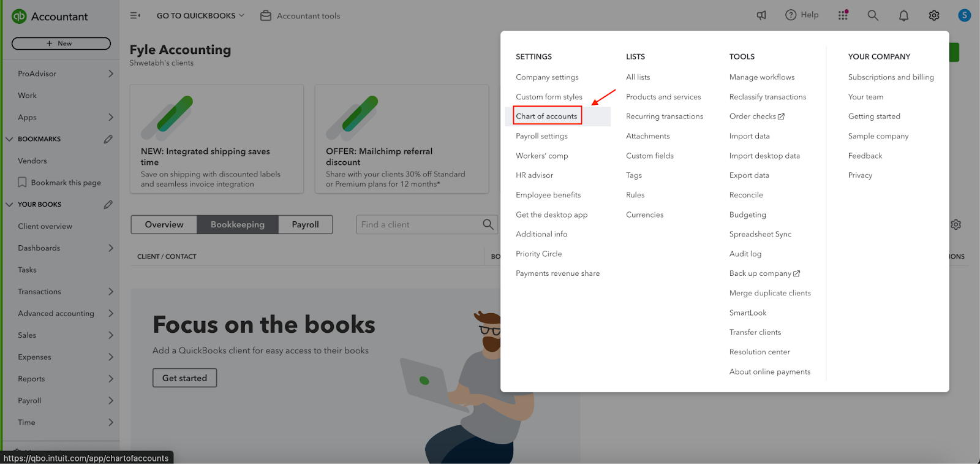Switch to the Overview tab
Image resolution: width=980 pixels, height=464 pixels.
pyautogui.click(x=164, y=224)
